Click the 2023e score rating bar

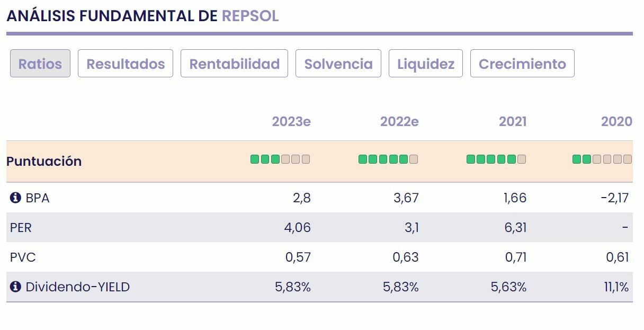click(280, 159)
